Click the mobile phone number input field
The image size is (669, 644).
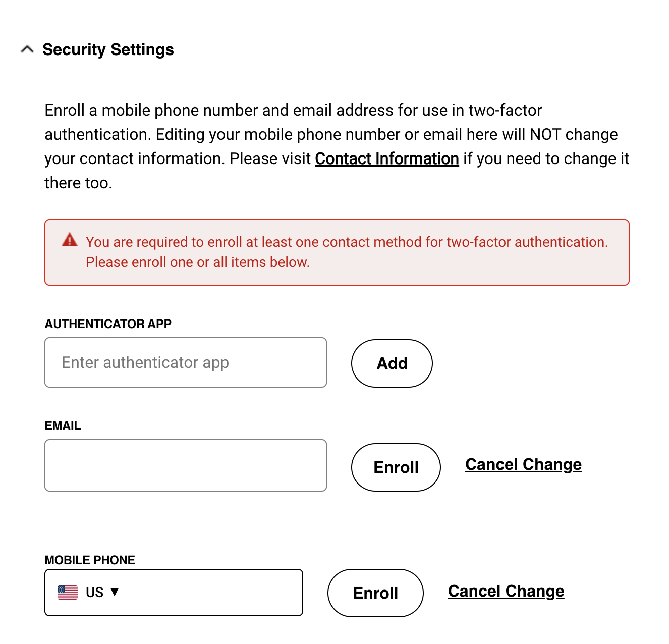(212, 592)
